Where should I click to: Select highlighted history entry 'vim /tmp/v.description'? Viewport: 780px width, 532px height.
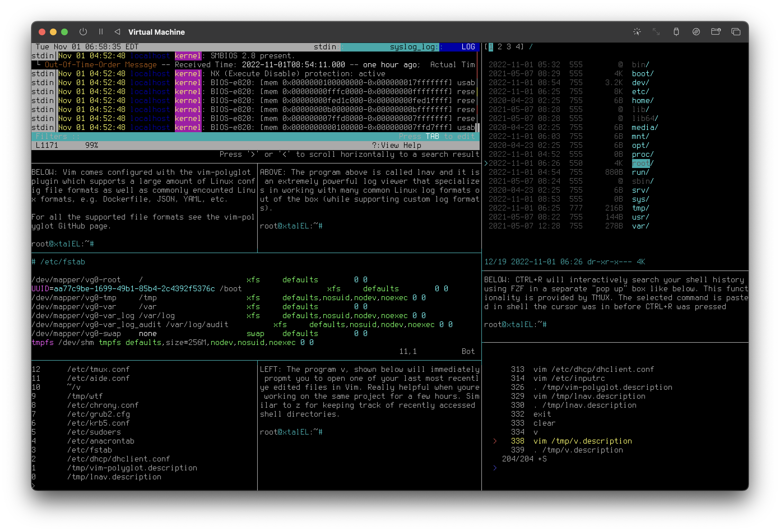[571, 441]
